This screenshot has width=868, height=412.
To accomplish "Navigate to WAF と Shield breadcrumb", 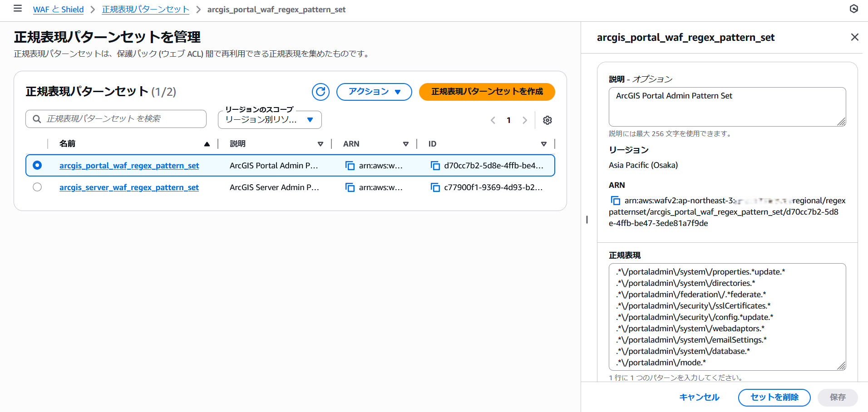I will click(x=58, y=10).
